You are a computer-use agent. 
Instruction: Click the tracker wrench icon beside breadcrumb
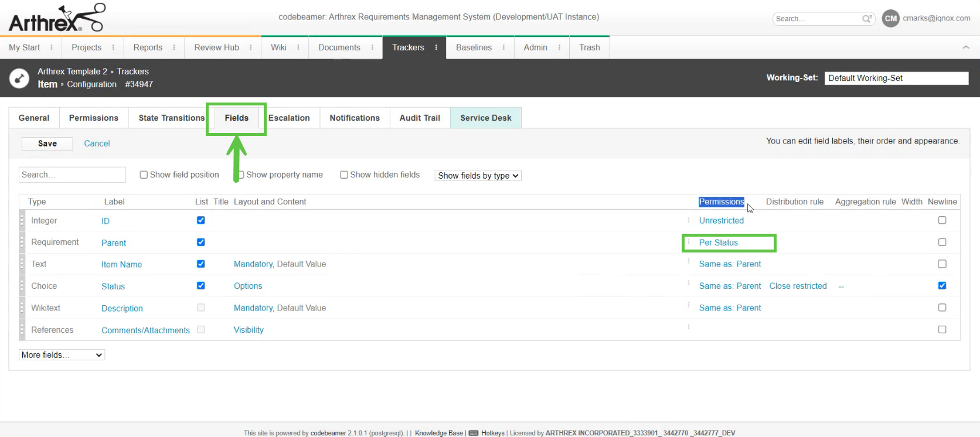19,78
